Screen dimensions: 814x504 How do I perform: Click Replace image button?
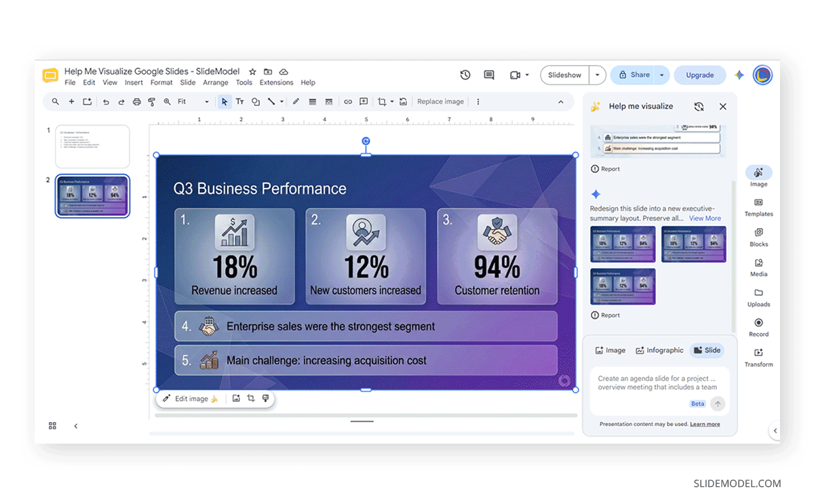440,102
